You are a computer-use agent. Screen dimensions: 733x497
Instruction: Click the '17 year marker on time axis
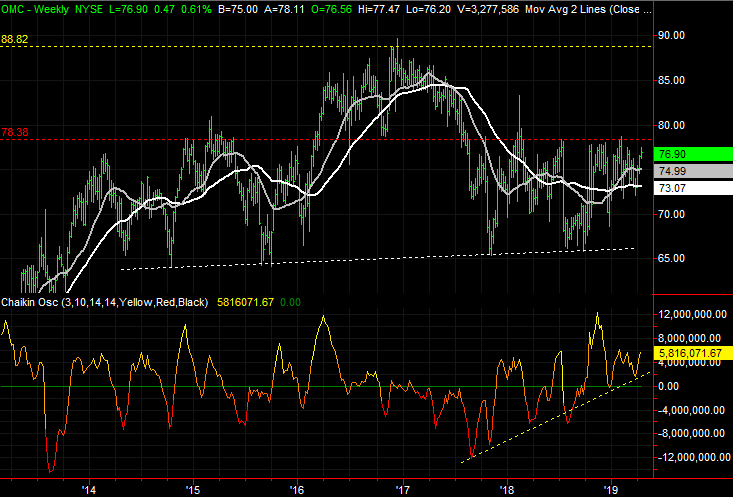(x=403, y=489)
